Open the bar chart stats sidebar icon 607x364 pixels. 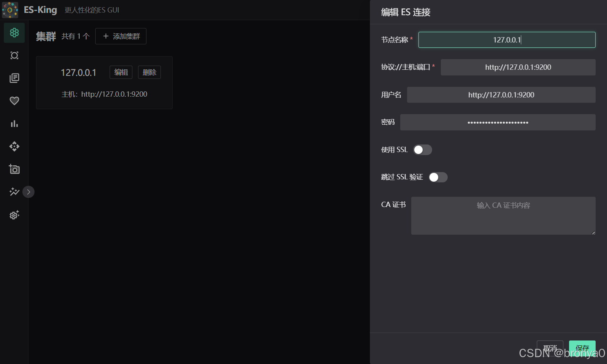tap(14, 124)
